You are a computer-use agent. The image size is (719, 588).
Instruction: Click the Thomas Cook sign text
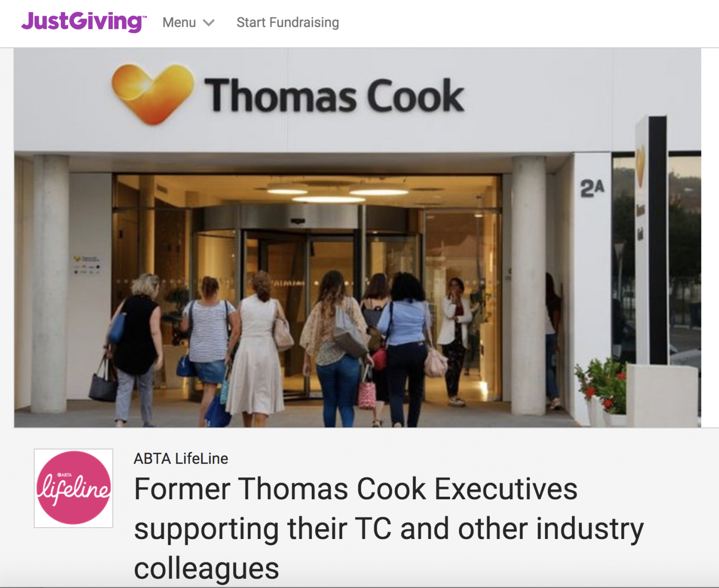point(334,96)
